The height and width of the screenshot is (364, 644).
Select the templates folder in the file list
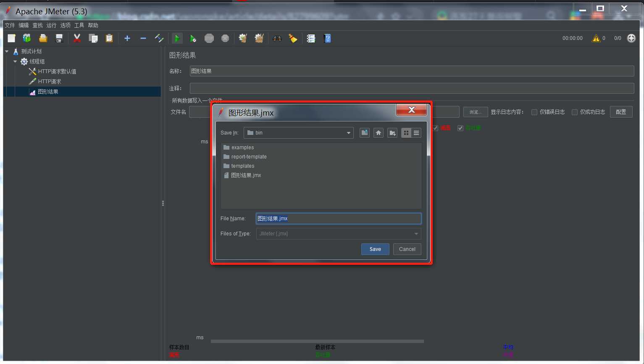click(239, 166)
